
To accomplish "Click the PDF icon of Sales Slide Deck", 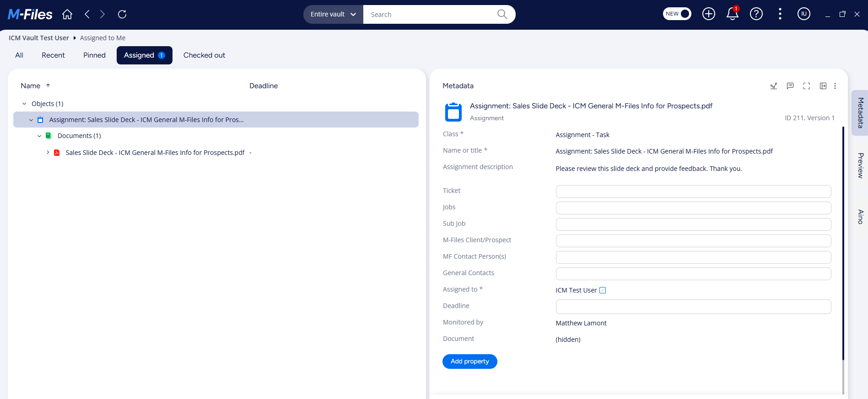I will (x=57, y=153).
